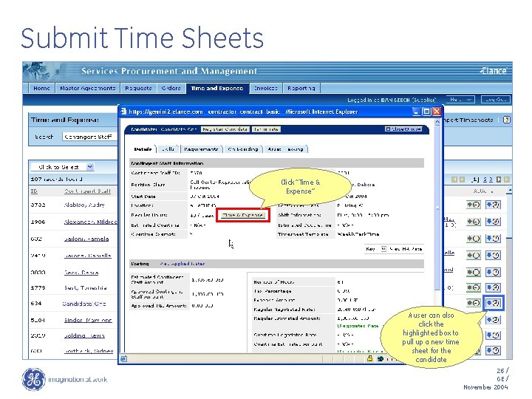Sort by Contingent Staff column header
532x399 pixels.
(87, 191)
